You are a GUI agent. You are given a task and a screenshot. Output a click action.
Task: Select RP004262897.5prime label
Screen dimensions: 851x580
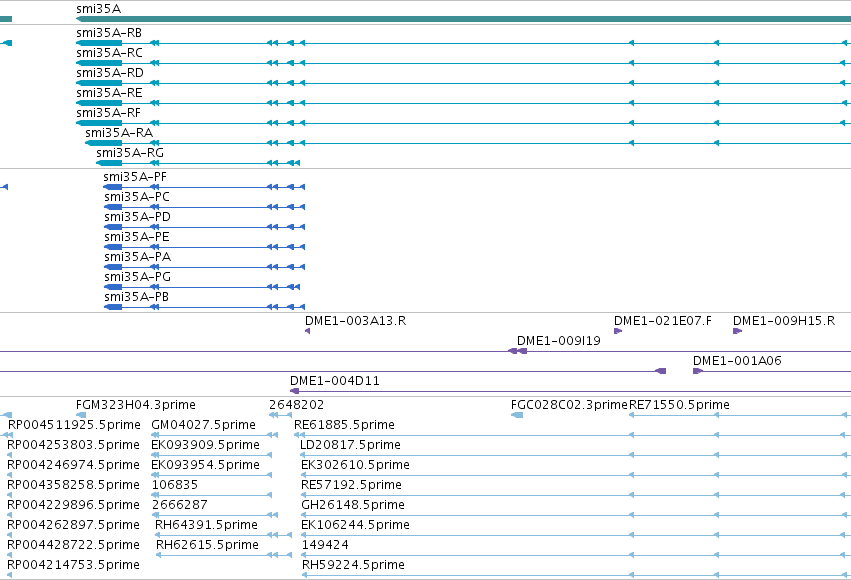click(x=73, y=525)
